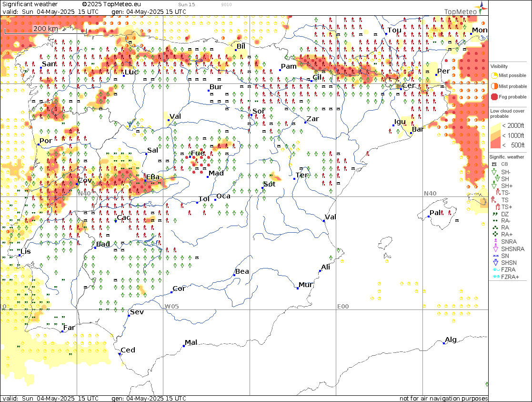Image resolution: width=532 pixels, height=402 pixels.
Task: Click the Tou city label
Action: click(x=394, y=30)
